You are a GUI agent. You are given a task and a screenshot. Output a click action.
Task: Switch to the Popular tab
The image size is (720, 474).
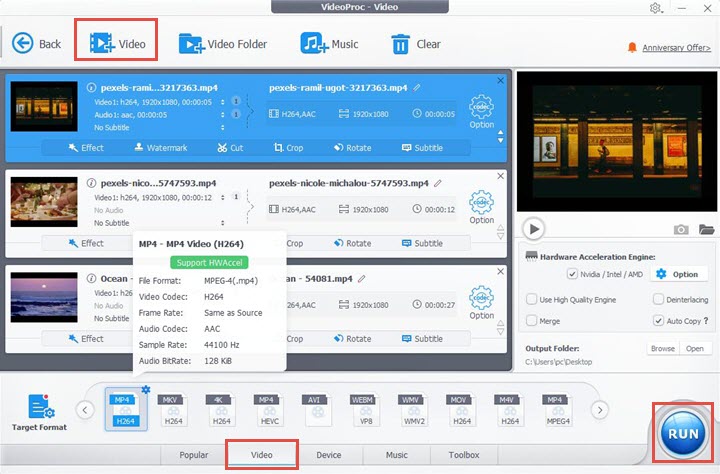[x=193, y=455]
